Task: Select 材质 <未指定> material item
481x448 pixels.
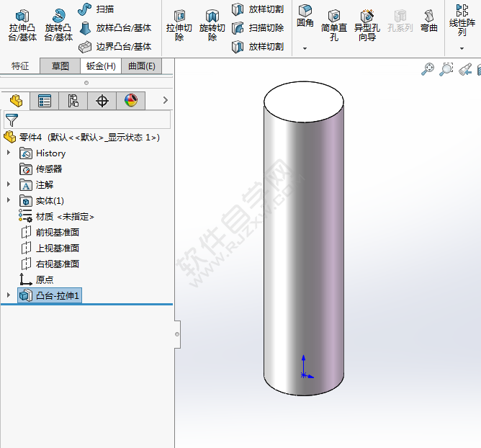Action: 56,217
